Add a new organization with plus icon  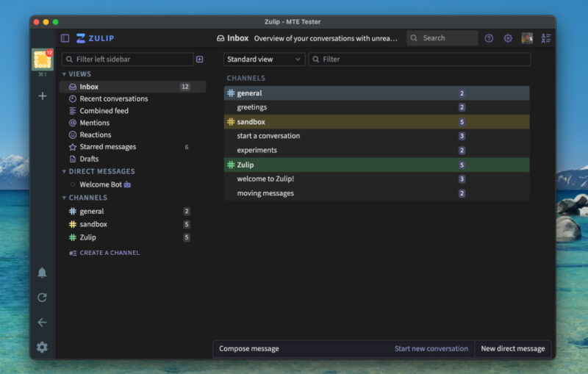pyautogui.click(x=43, y=96)
